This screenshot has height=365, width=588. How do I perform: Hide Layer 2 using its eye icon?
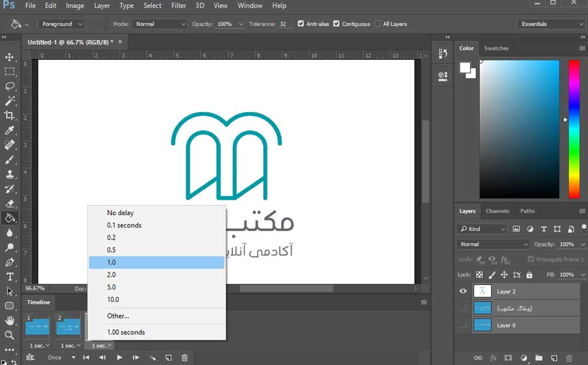click(463, 291)
